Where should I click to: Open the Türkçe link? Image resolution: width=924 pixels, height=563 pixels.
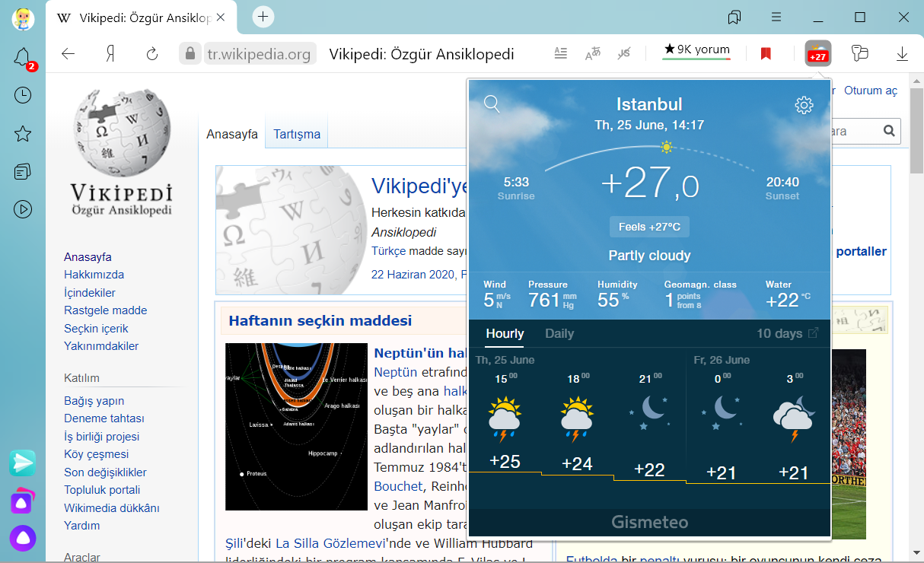pyautogui.click(x=389, y=251)
